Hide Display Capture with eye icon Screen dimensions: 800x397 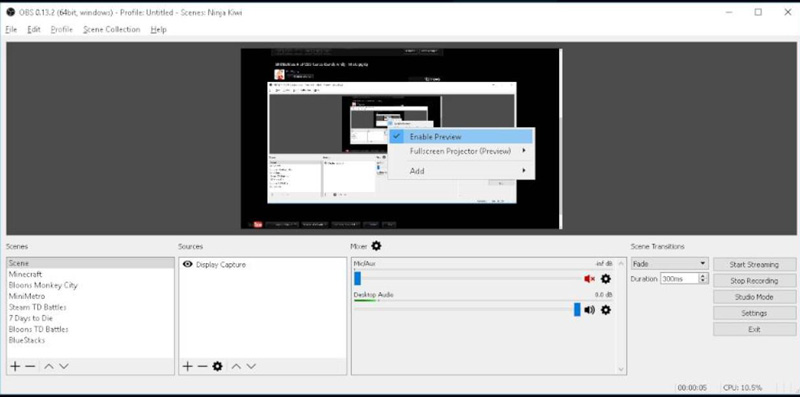click(187, 264)
